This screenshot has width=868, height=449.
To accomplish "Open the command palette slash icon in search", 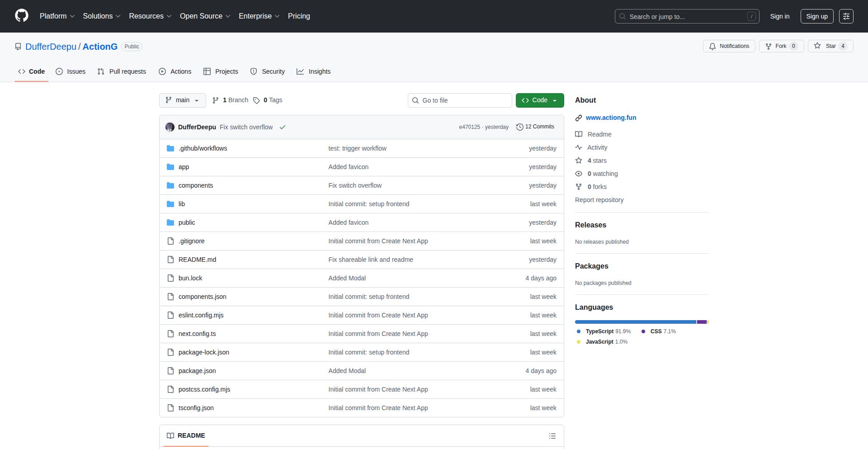I will (751, 16).
